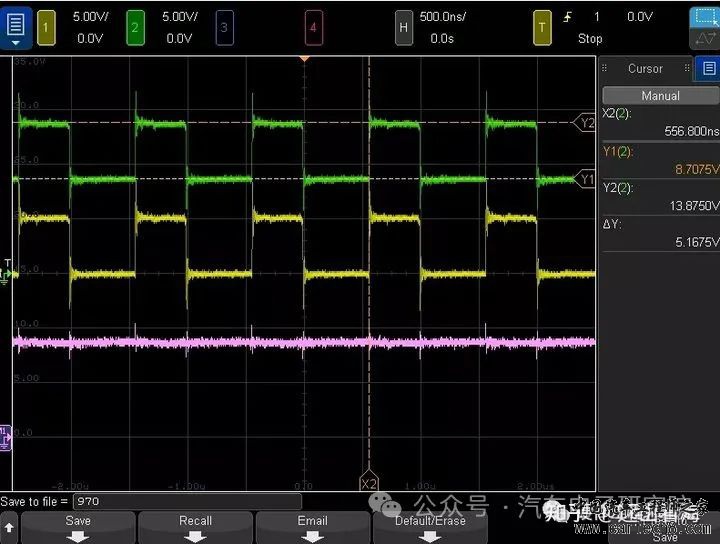Click the trigger source number 1

point(597,17)
